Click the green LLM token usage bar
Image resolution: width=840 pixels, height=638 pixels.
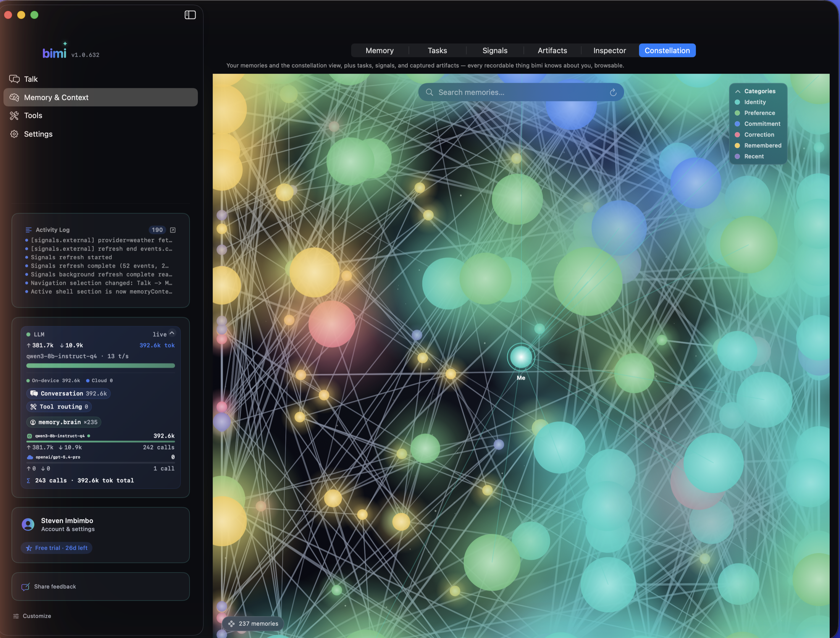click(101, 366)
